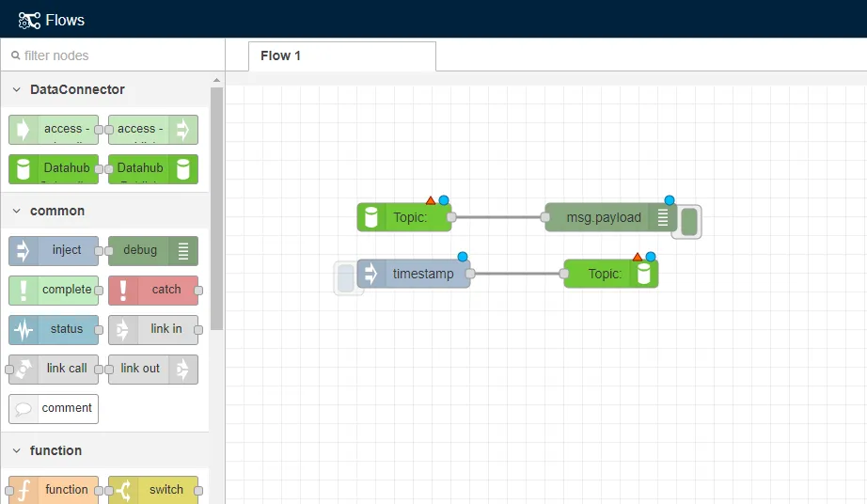The height and width of the screenshot is (504, 867).
Task: Click the palette scrollbar thumb
Action: 216,209
